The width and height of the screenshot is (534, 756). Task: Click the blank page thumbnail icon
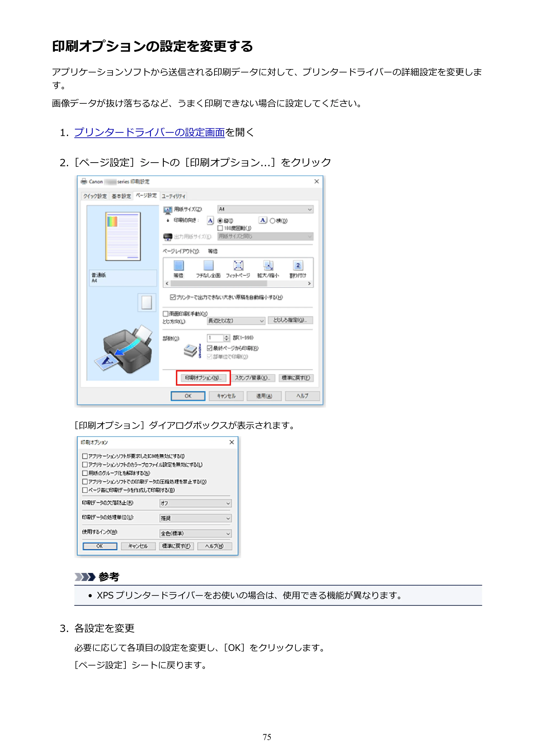click(147, 302)
